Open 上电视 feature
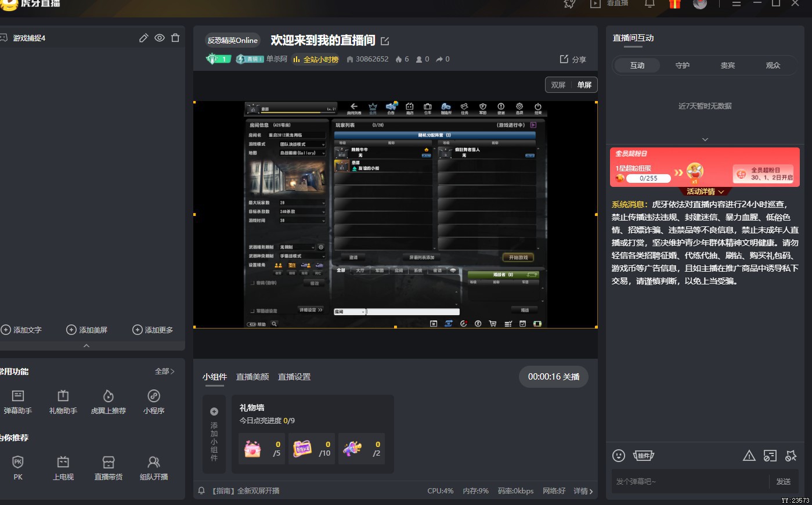This screenshot has width=812, height=505. 63,468
